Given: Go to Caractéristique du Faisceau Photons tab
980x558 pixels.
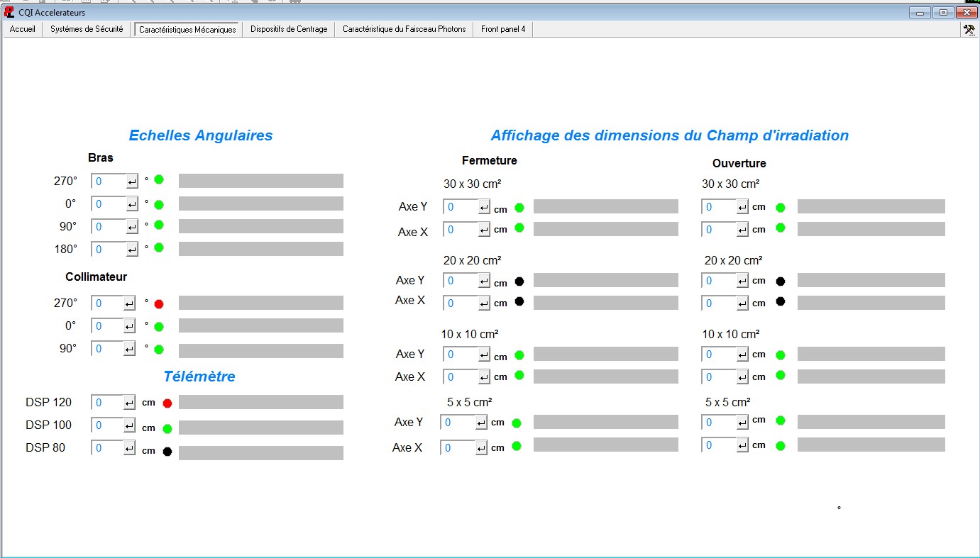Looking at the screenshot, I should click(404, 29).
